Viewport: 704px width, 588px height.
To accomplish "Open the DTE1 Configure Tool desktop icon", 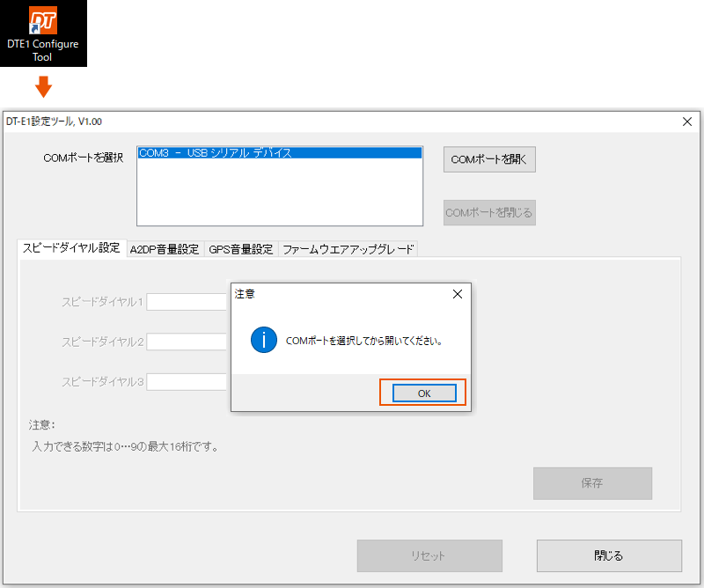I will pyautogui.click(x=42, y=22).
